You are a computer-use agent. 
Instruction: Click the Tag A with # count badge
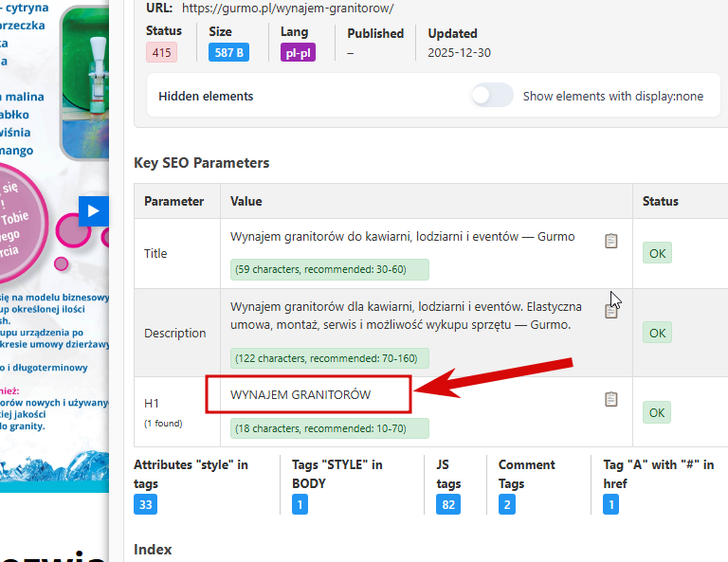click(x=611, y=504)
